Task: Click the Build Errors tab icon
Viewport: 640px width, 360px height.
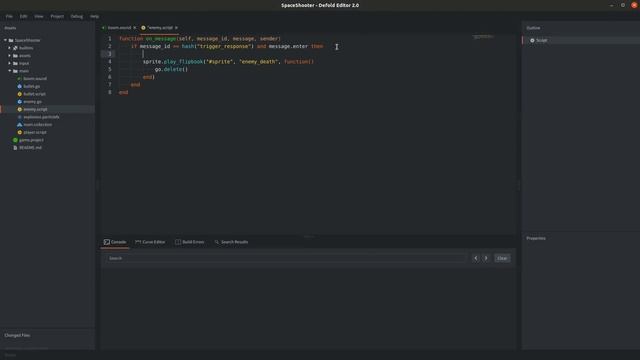Action: pos(178,242)
